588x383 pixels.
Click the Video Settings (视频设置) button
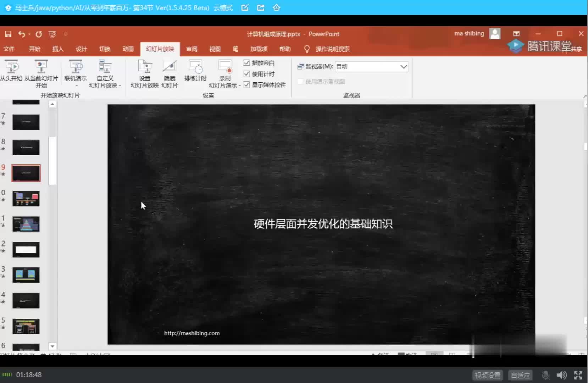pyautogui.click(x=487, y=375)
